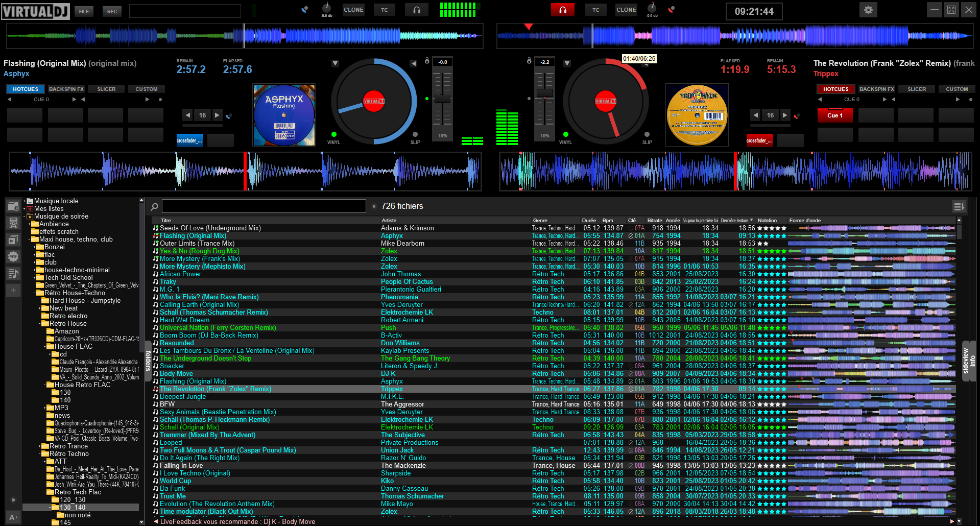Open right deck dropdown arrow above jog wheel
Screen dimensions: 980x526
(567, 63)
